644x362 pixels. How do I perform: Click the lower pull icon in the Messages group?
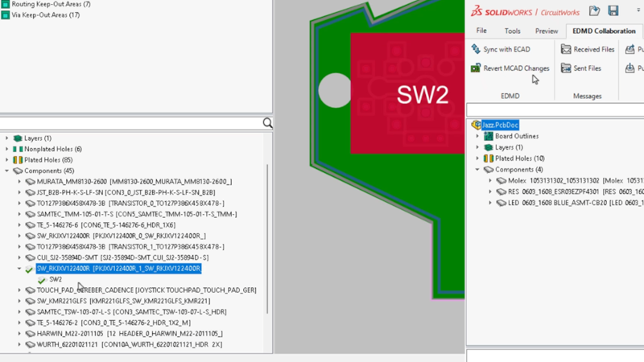click(630, 68)
